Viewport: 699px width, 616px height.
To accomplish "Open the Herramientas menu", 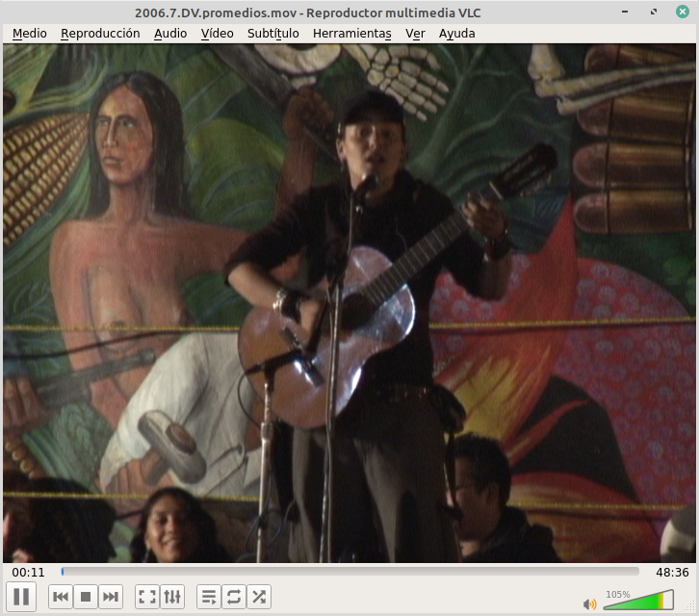I will 352,34.
